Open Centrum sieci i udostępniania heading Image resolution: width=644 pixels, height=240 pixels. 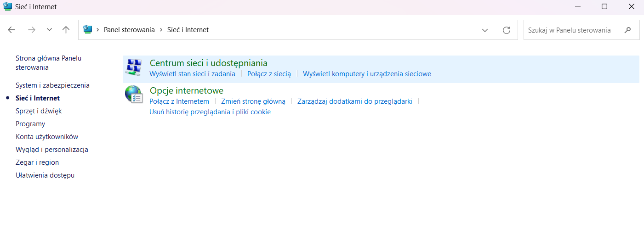209,63
